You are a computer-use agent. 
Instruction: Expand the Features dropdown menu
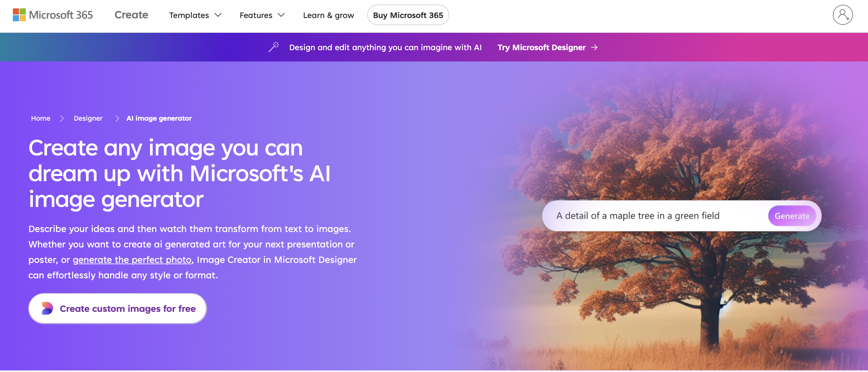tap(262, 15)
